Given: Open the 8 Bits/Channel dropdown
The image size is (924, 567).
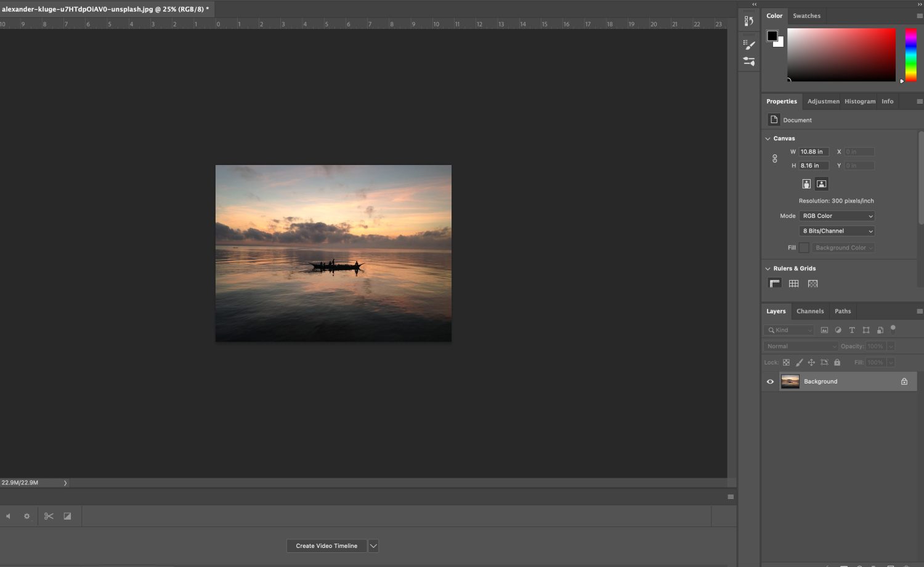Looking at the screenshot, I should [x=837, y=231].
